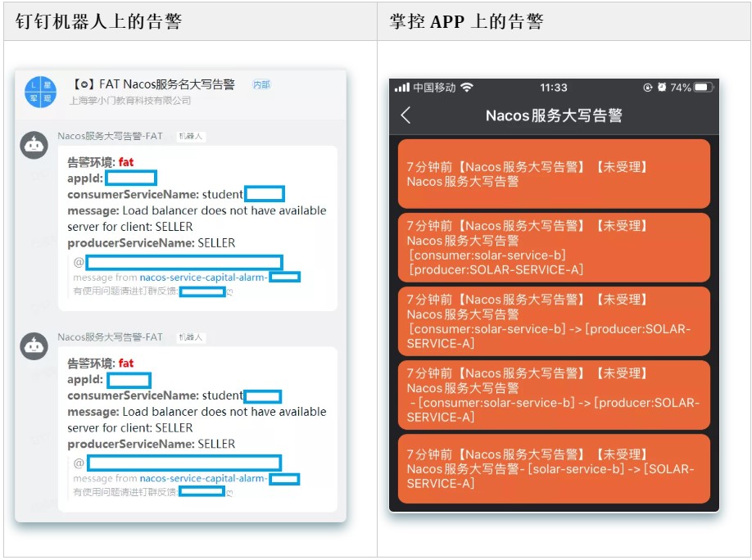The width and height of the screenshot is (752, 560).
Task: Tap the back chevron in the app header
Action: pyautogui.click(x=405, y=115)
